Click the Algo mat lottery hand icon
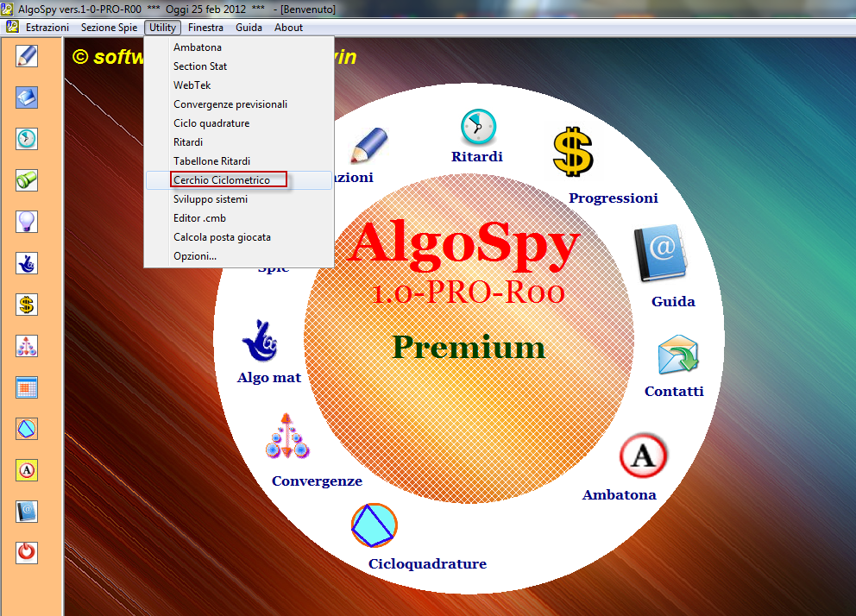Viewport: 856px width, 616px height. [x=260, y=340]
